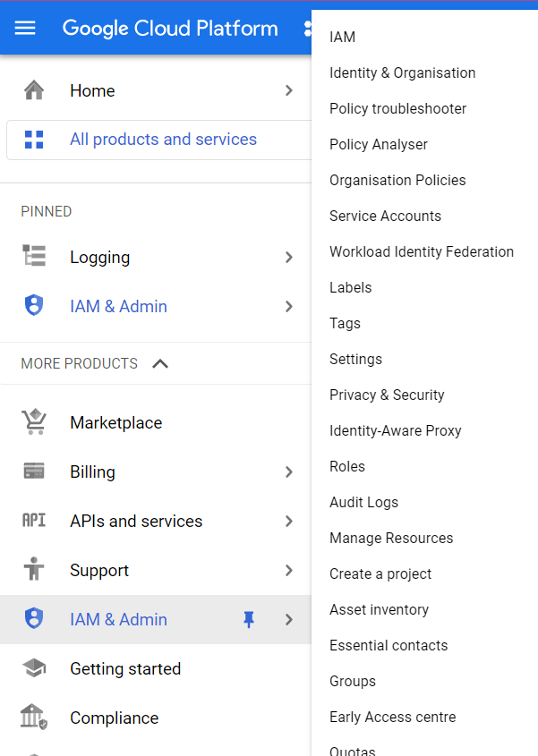538x756 pixels.
Task: Select Roles in the IAM submenu
Action: [347, 466]
